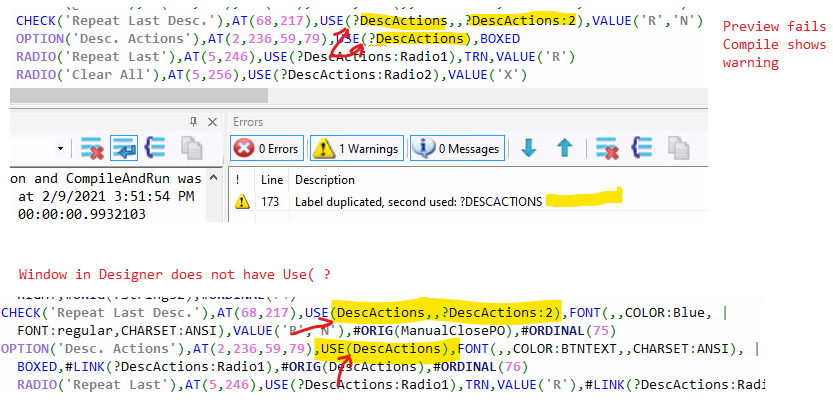Select the Errors panel tab title
Image resolution: width=833 pixels, height=400 pixels.
coord(247,122)
